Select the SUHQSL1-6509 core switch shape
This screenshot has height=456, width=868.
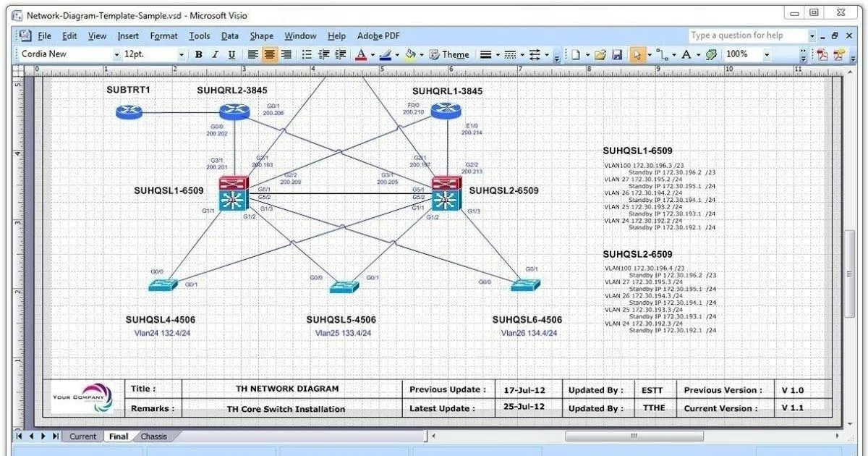234,193
